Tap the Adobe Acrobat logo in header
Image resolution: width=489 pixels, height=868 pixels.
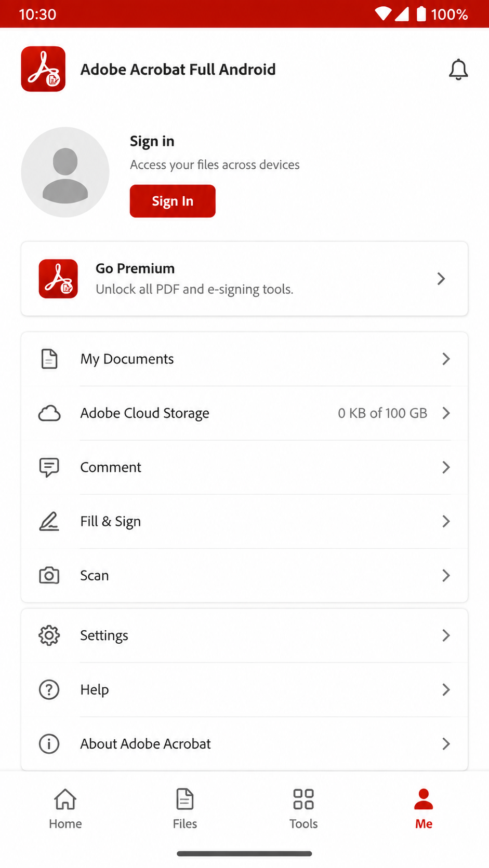click(x=43, y=69)
